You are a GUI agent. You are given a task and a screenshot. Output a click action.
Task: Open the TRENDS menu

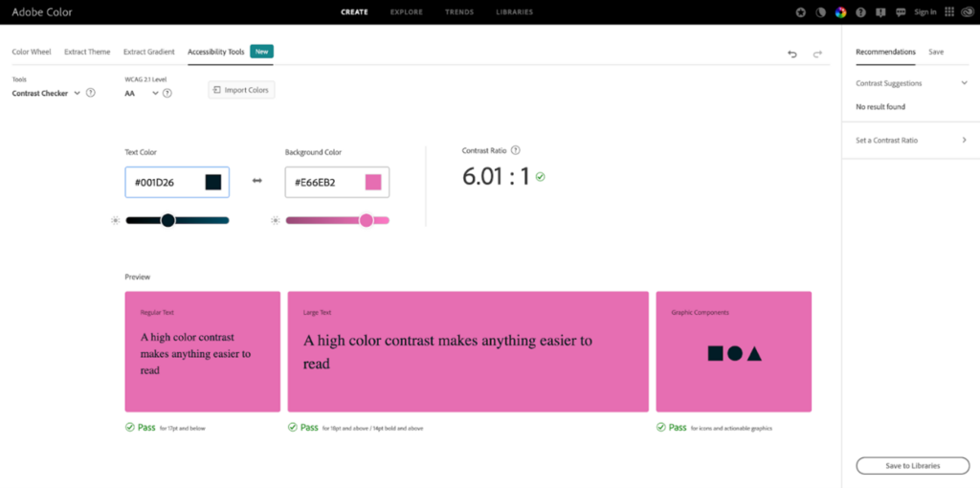(459, 11)
